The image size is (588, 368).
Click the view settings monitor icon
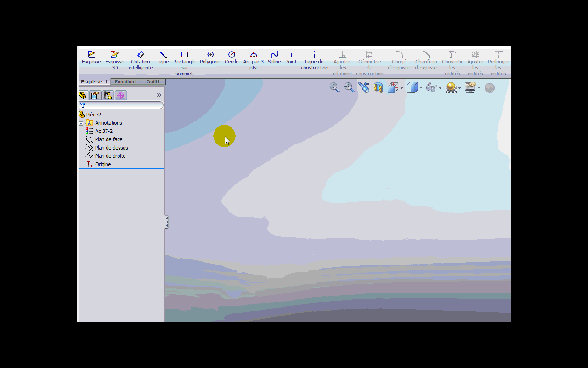(x=470, y=87)
